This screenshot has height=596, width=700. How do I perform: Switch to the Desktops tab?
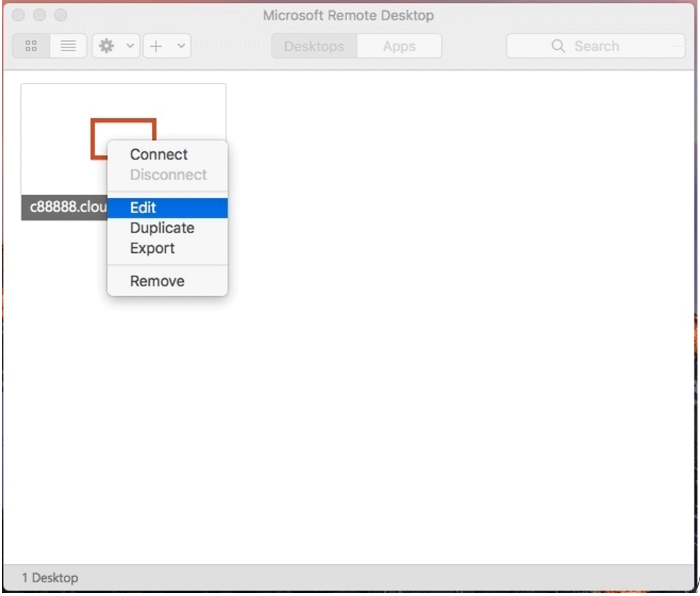click(x=314, y=46)
